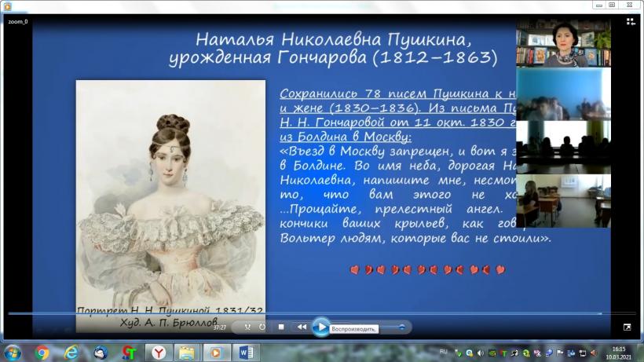Viewport: 644px width, 362px height.
Task: Click the blue Play button in the player
Action: (x=320, y=327)
